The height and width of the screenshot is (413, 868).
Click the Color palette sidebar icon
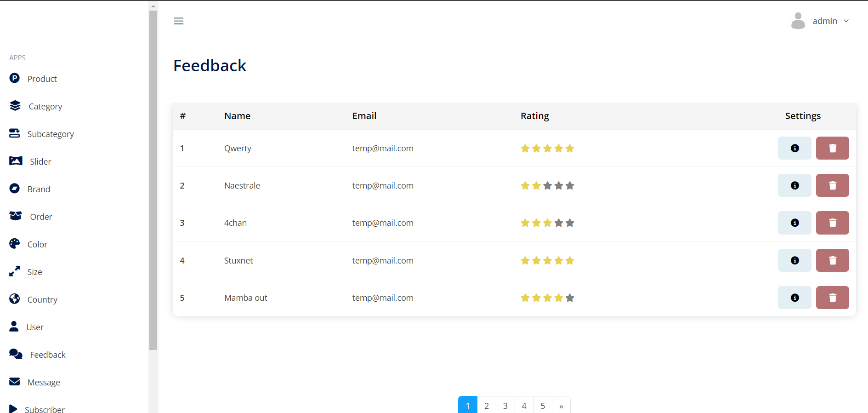(15, 244)
